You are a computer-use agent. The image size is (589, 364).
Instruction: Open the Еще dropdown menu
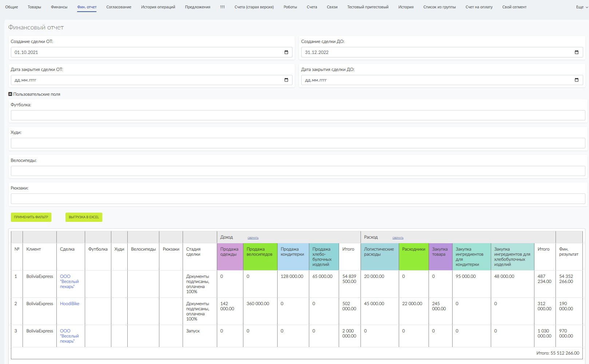click(x=581, y=7)
